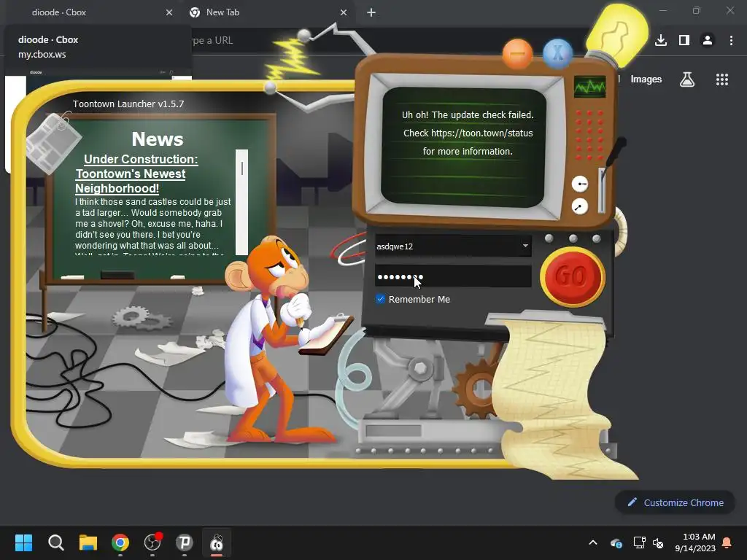The width and height of the screenshot is (747, 560).
Task: Click the red GO login button
Action: pos(573,276)
